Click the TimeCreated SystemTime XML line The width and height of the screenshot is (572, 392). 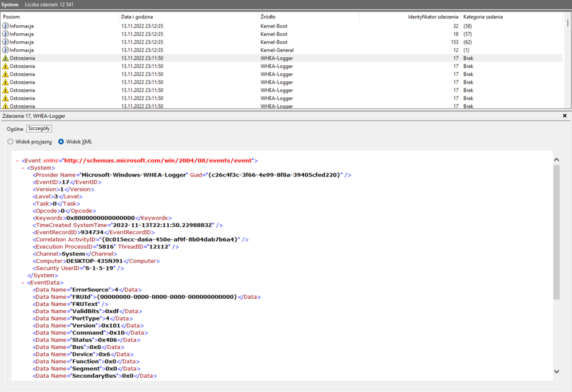128,225
